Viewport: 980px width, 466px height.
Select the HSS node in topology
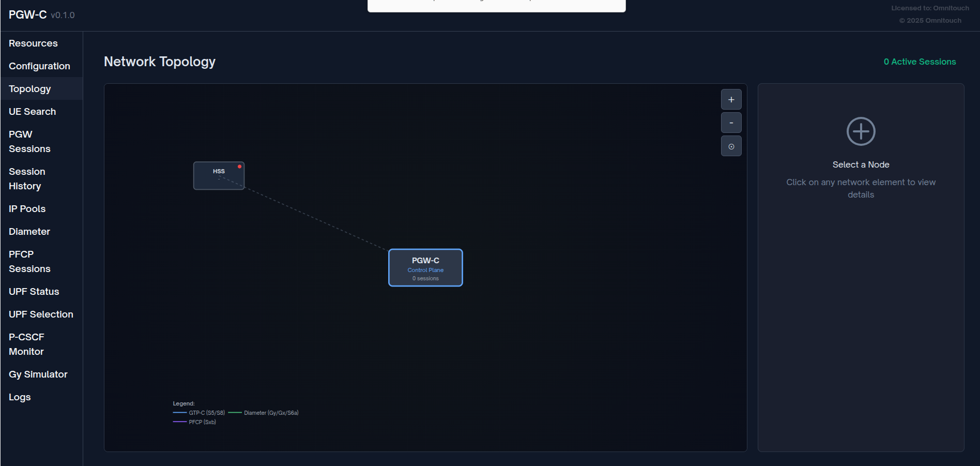(219, 176)
